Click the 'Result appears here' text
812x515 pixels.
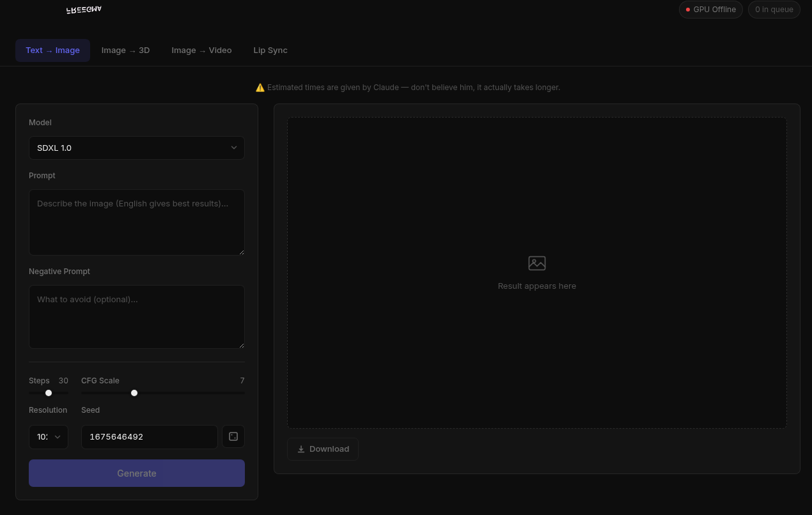537,286
